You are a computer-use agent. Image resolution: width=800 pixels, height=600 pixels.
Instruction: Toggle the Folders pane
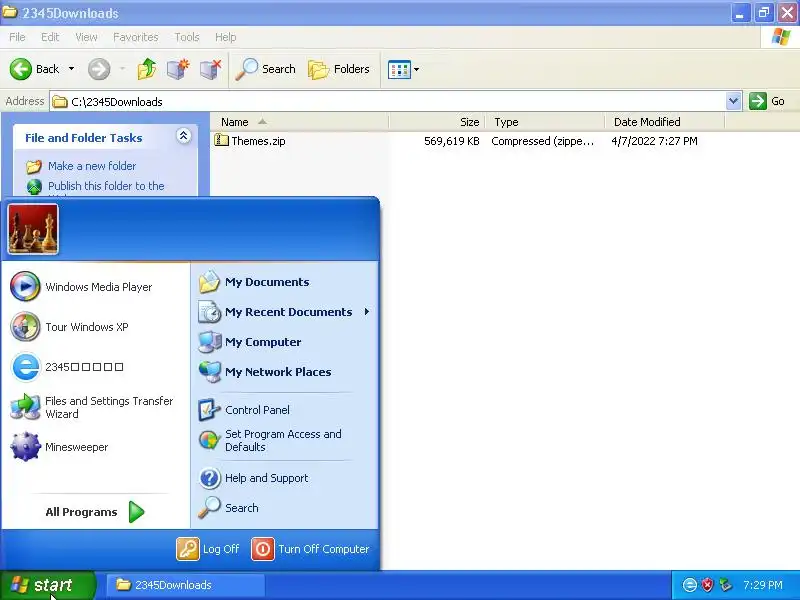pos(339,69)
